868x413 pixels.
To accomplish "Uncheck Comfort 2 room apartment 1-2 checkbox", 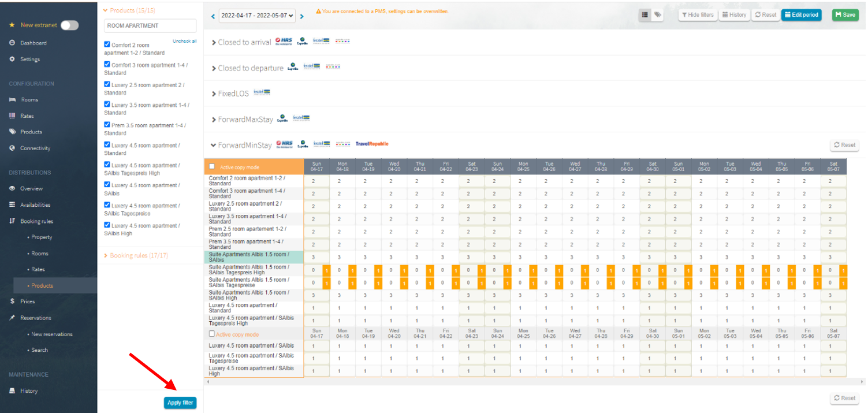I will 107,44.
